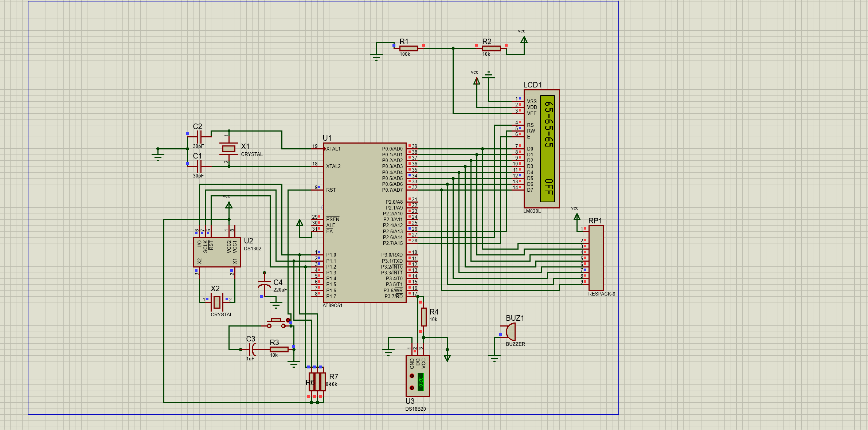This screenshot has height=430, width=868.
Task: Select the U3 DS18B20 sensor body
Action: 418,376
